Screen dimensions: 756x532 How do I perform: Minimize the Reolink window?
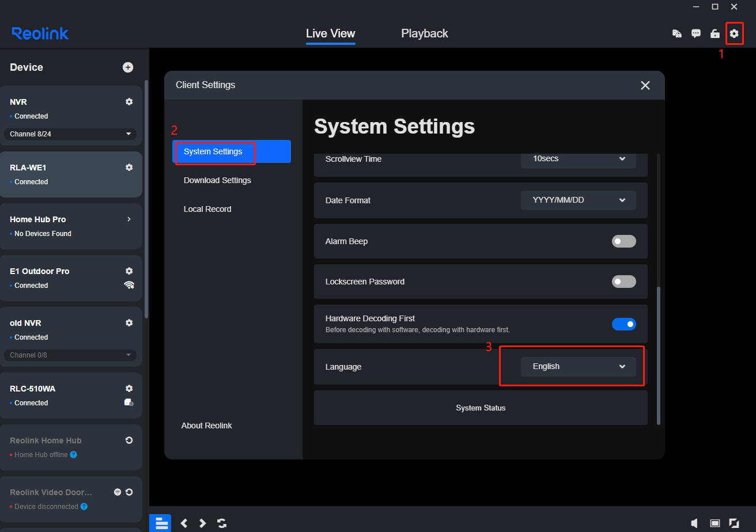[x=695, y=7]
